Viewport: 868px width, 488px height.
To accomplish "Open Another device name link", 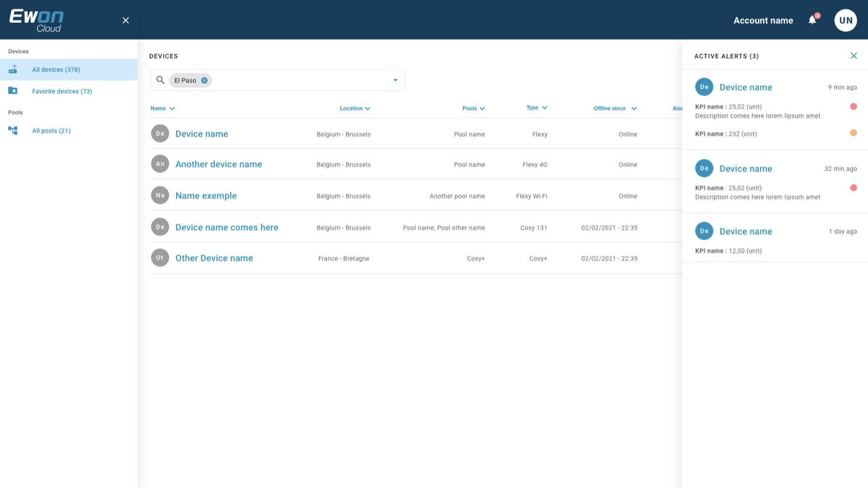I will 219,164.
